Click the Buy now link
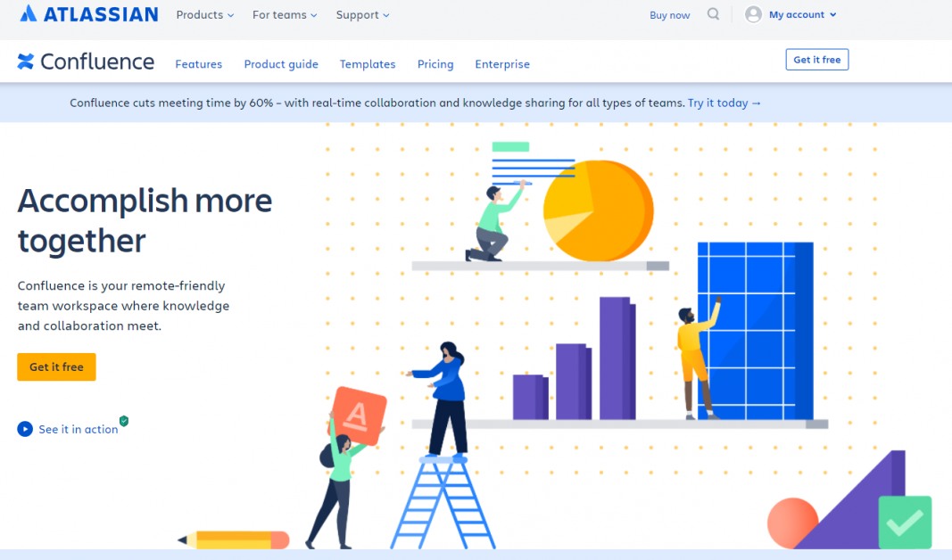The height and width of the screenshot is (560, 952). pos(670,15)
